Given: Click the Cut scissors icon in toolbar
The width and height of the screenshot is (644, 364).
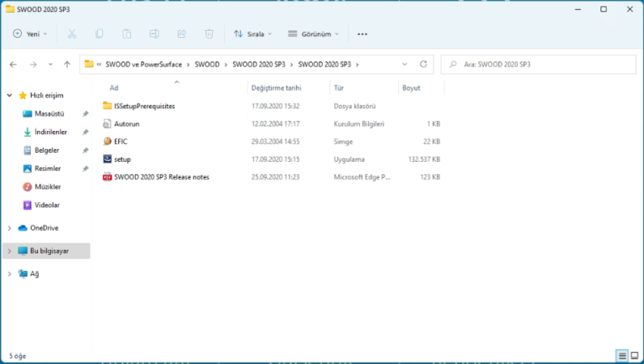Looking at the screenshot, I should point(72,34).
